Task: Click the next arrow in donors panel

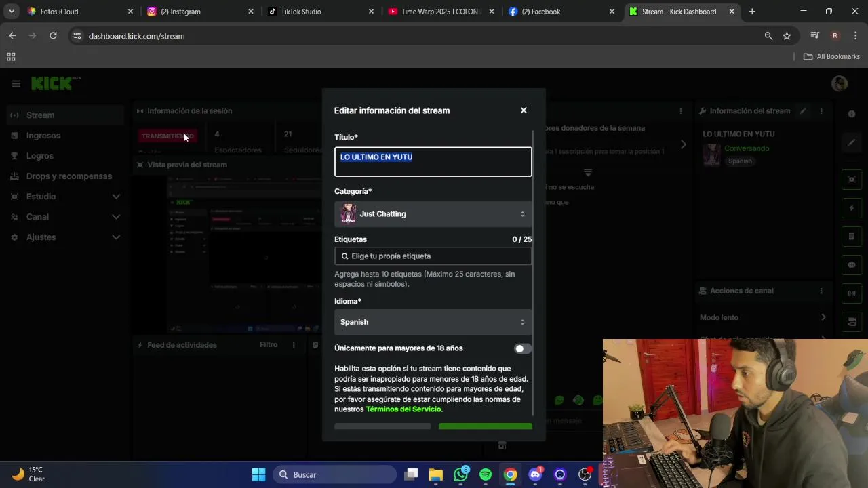Action: [684, 144]
